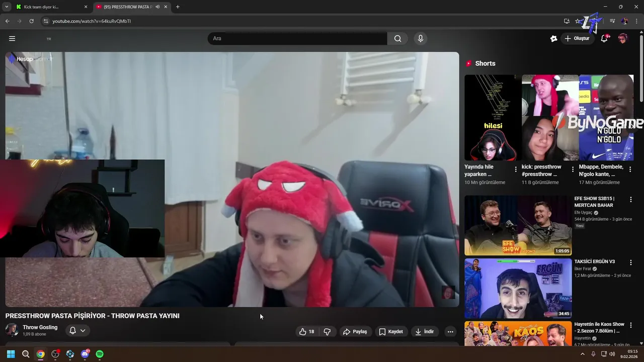Close the Kick team diyor ki tab

[x=86, y=7]
